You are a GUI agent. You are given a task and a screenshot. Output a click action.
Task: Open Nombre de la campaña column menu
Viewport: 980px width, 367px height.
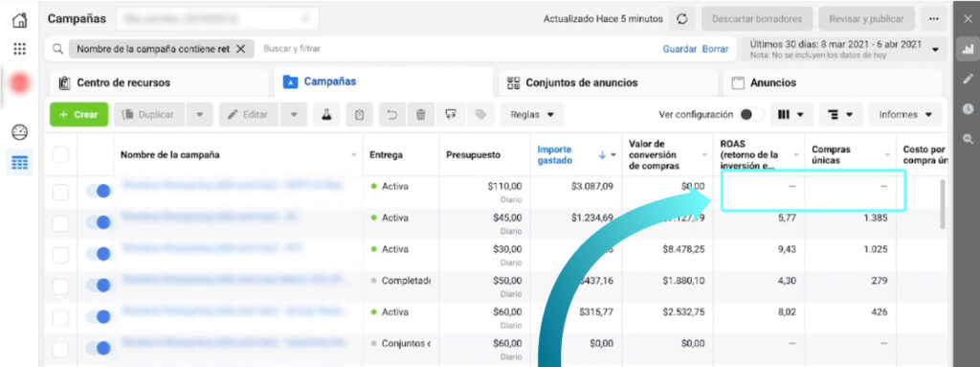click(354, 154)
